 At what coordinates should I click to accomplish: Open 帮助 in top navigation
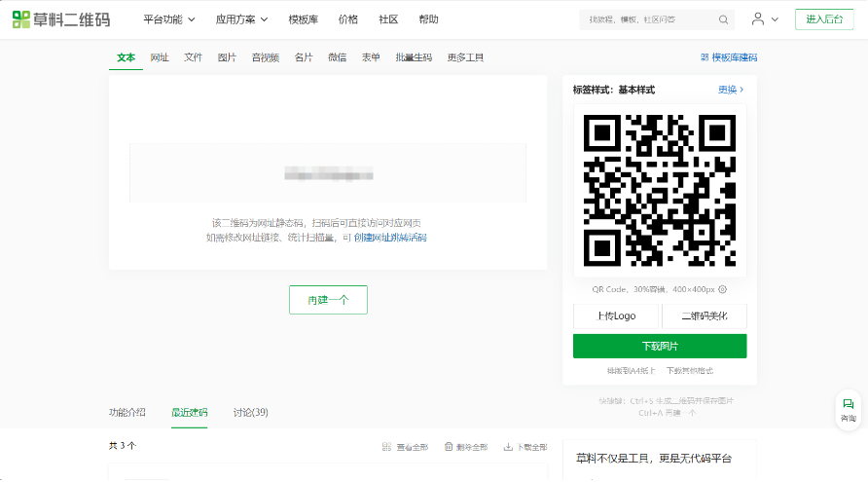click(x=428, y=19)
